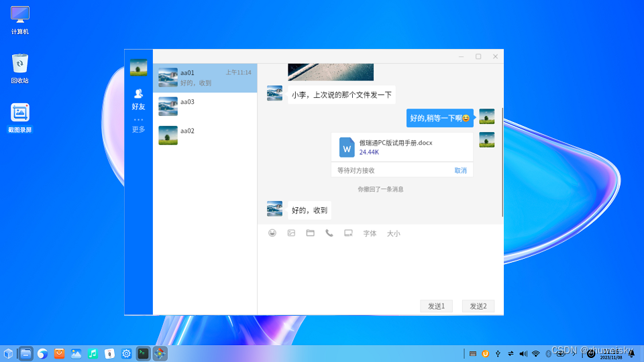Open the file manager in the taskbar

point(25,353)
